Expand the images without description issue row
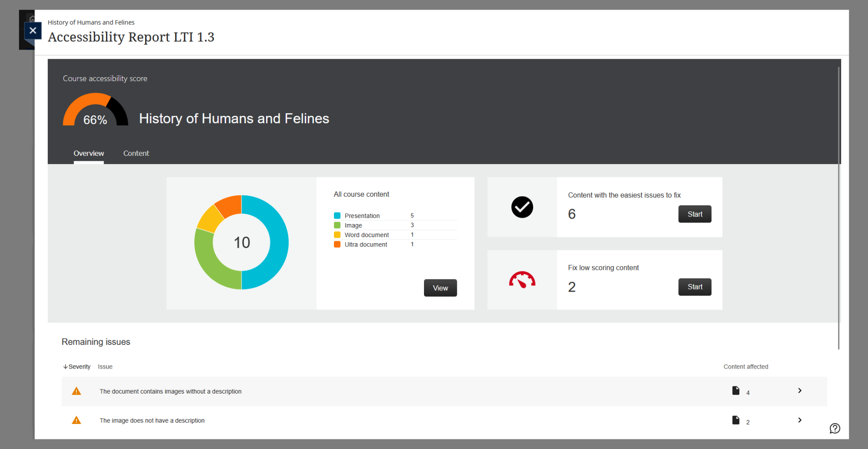The width and height of the screenshot is (868, 449). tap(799, 390)
